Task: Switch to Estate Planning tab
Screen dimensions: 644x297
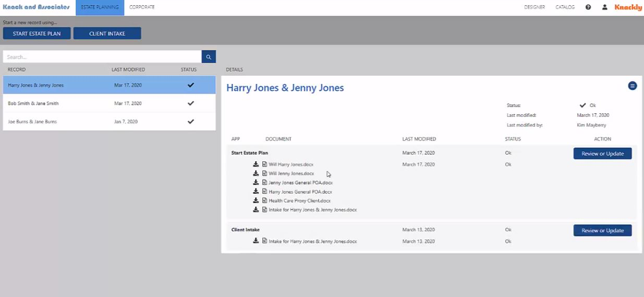Action: point(100,7)
